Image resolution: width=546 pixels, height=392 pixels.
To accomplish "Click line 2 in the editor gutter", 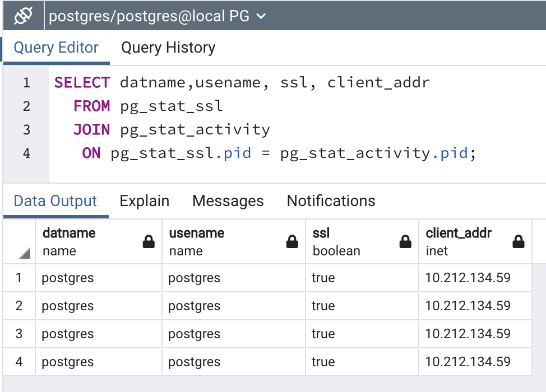I will tap(26, 106).
